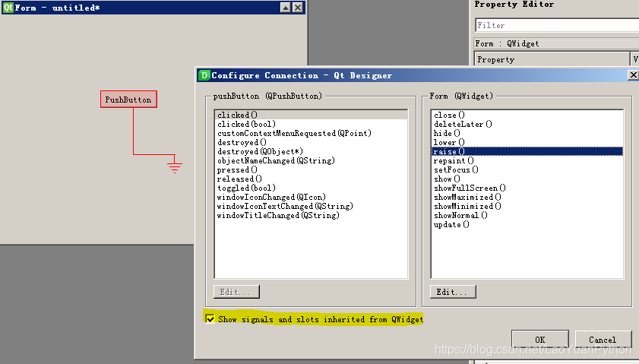Click the Edit... button under Form slots
Screen dimensions: 639x364
[x=453, y=292]
